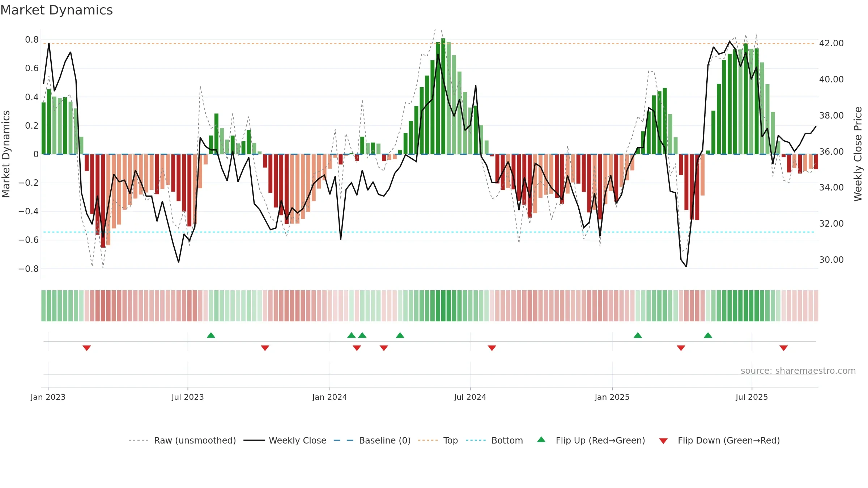
Task: Click the Weekly Close Price axis title
Action: pos(858,154)
